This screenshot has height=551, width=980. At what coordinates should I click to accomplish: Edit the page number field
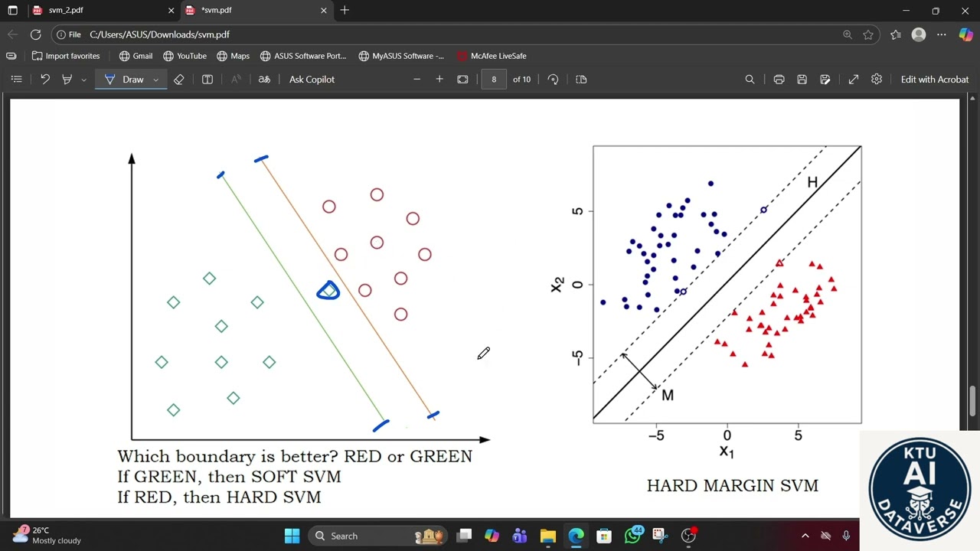(494, 80)
